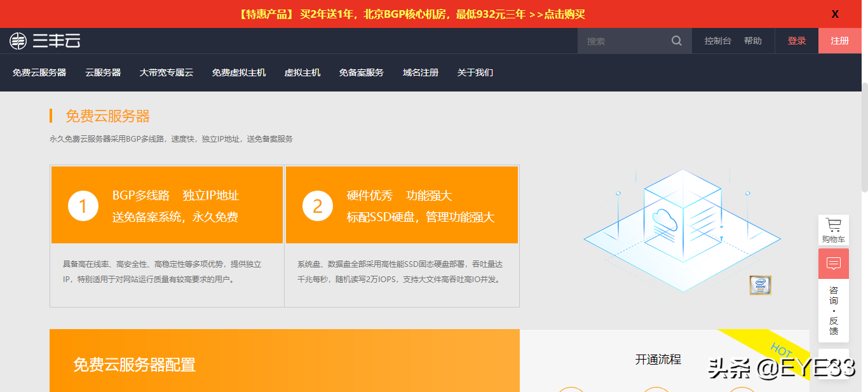Open the 咨询·反馈 chat icon

tap(834, 264)
